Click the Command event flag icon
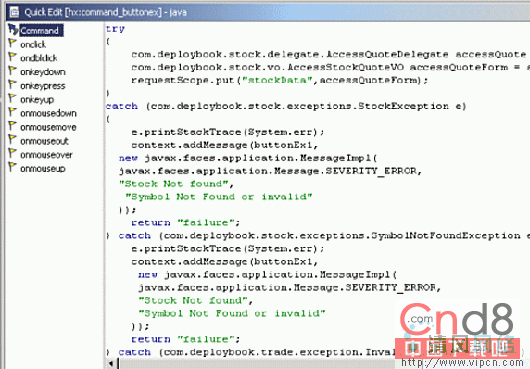Viewport: 530px width, 369px height. (x=13, y=30)
